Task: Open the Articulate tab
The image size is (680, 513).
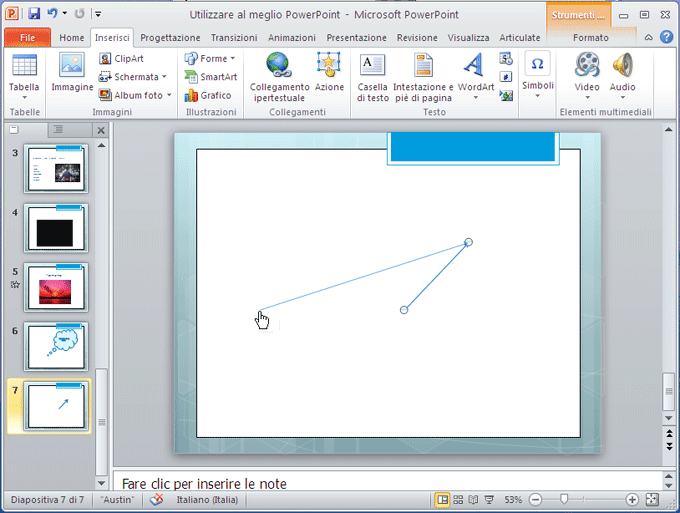Action: click(x=520, y=38)
